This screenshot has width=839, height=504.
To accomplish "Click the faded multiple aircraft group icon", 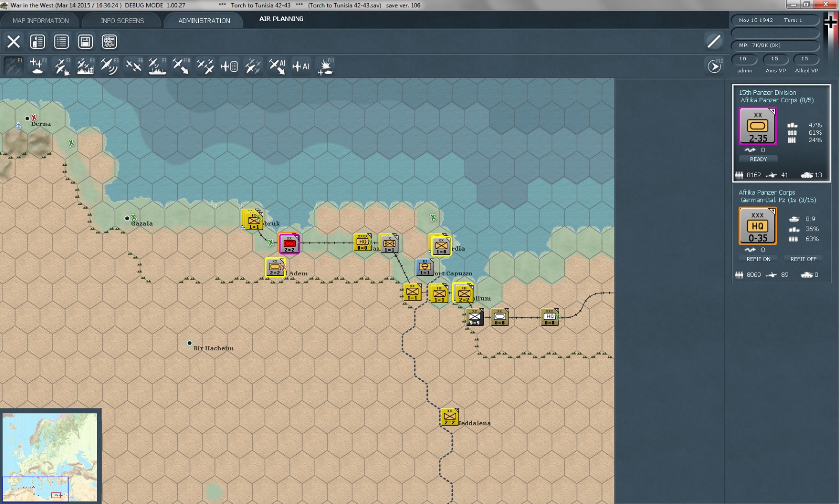I will coord(253,66).
